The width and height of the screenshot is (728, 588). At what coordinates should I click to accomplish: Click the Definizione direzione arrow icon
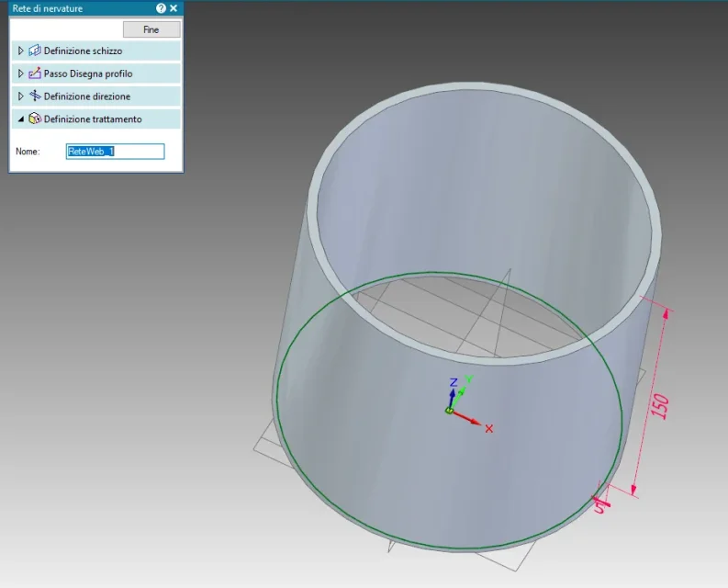[x=35, y=96]
